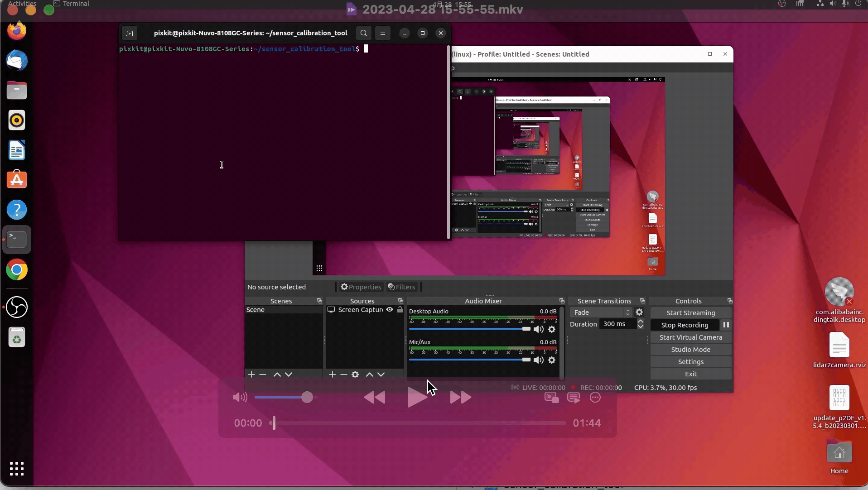Open OBS Settings button
The width and height of the screenshot is (868, 490).
(690, 362)
